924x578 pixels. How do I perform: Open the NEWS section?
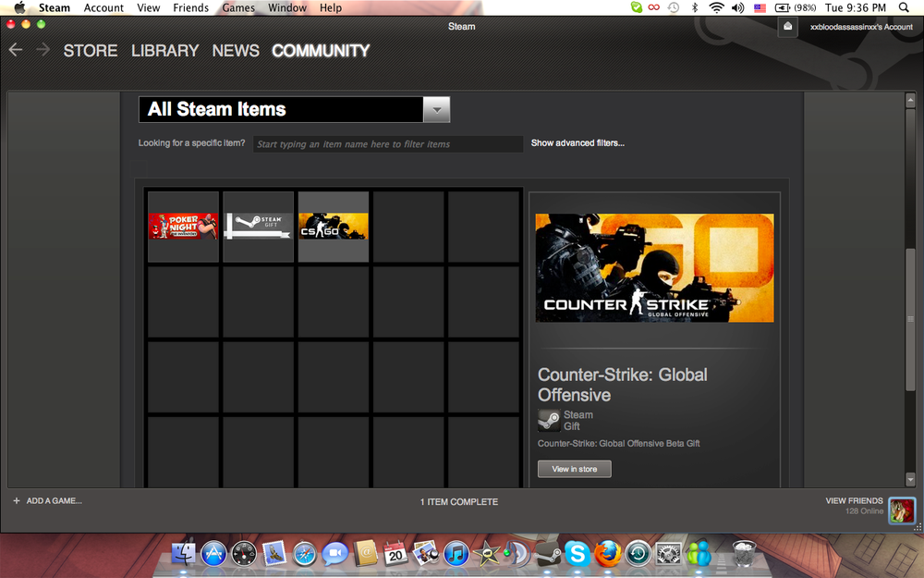[236, 51]
